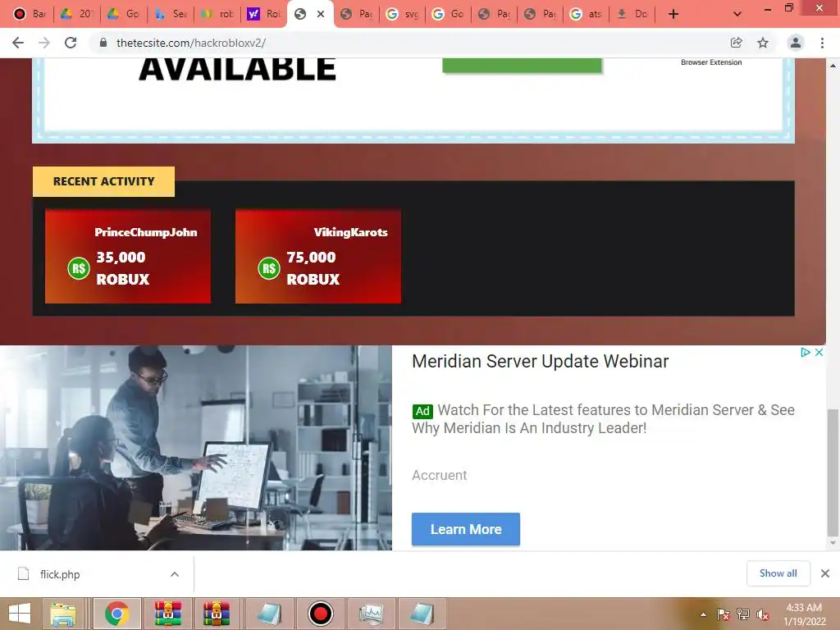Switch to the 'Sea' tab

click(171, 14)
